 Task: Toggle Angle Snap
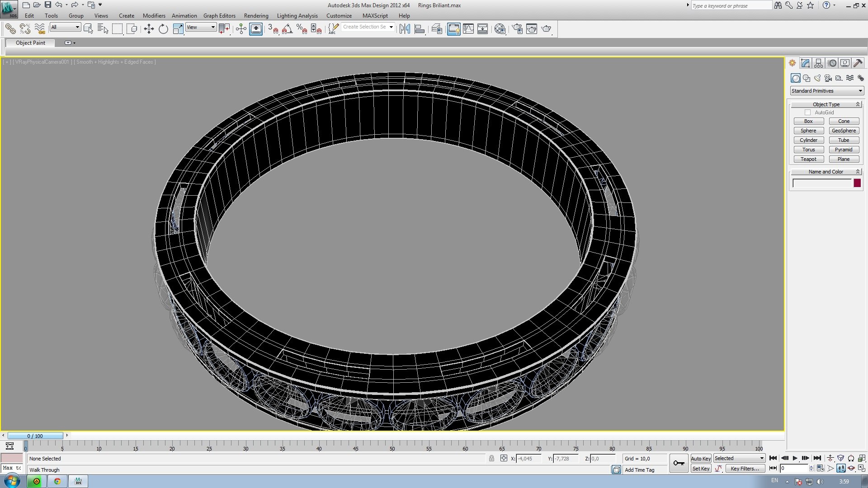coord(287,29)
